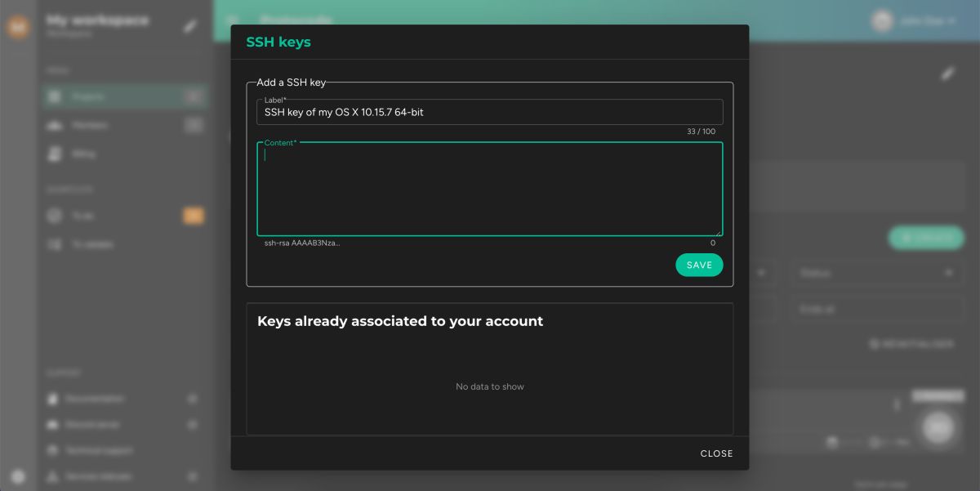This screenshot has height=491, width=980.
Task: Click the orange workspace logo top left
Action: pyautogui.click(x=18, y=26)
